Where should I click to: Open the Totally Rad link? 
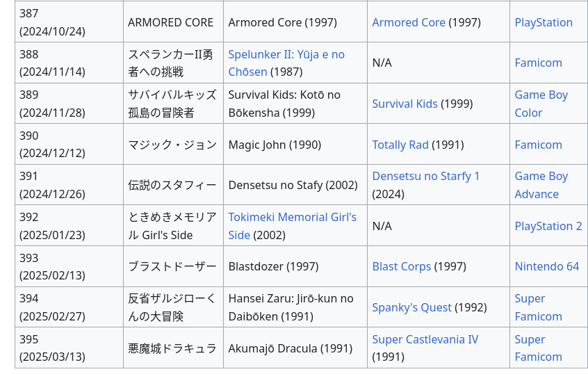pyautogui.click(x=400, y=145)
